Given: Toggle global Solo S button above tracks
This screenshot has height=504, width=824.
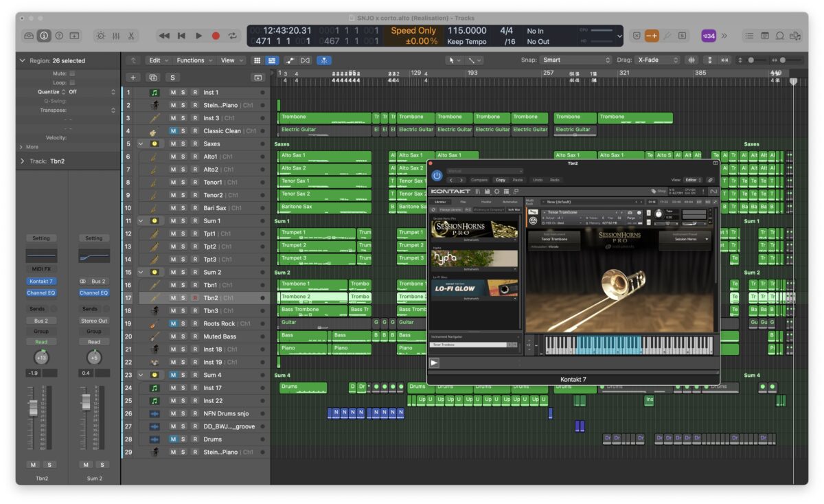Looking at the screenshot, I should tap(172, 78).
